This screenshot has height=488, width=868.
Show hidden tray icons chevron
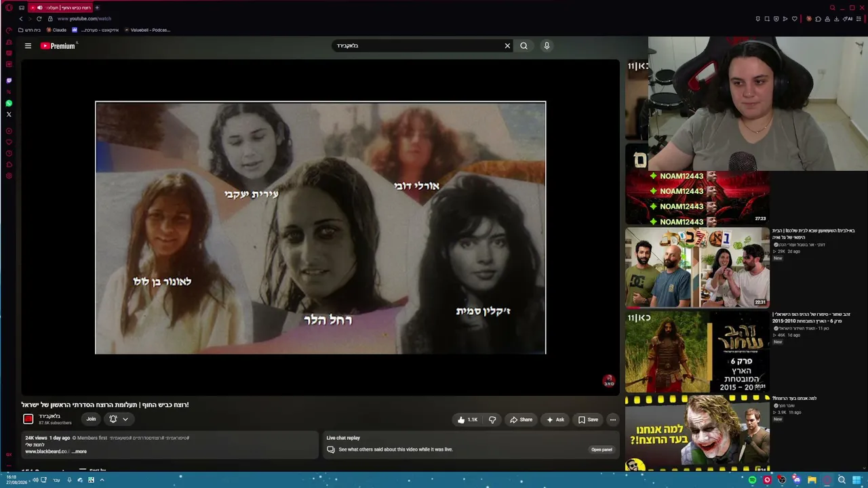coord(102,480)
